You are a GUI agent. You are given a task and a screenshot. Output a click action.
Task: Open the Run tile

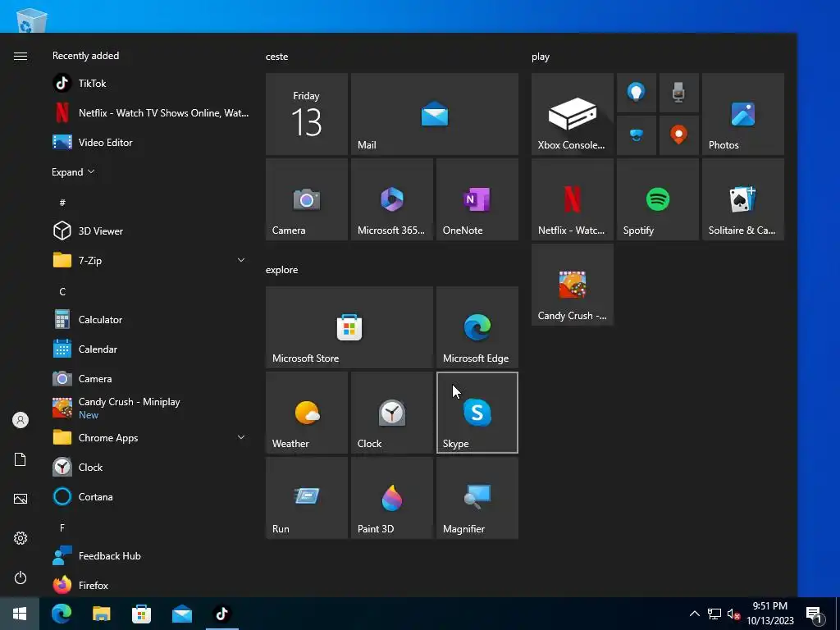pyautogui.click(x=307, y=498)
